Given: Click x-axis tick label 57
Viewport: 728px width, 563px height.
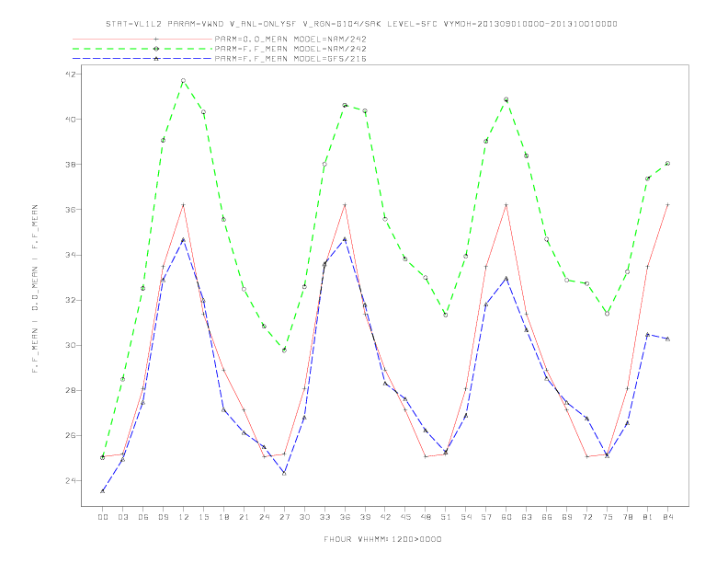Looking at the screenshot, I should tap(486, 517).
